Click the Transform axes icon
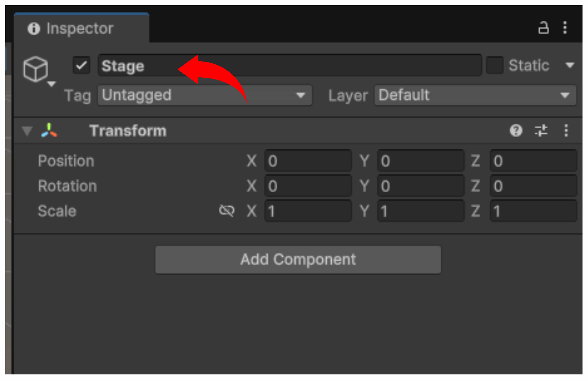Screen dimensions: 588x380 49,130
